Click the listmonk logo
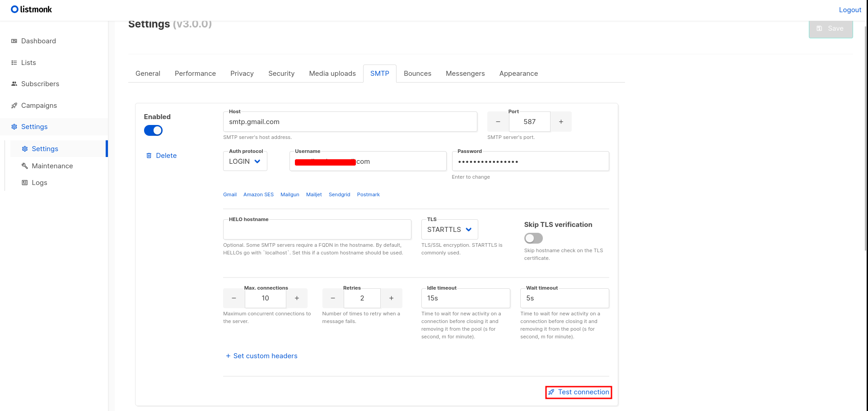The width and height of the screenshot is (868, 411). click(x=31, y=9)
